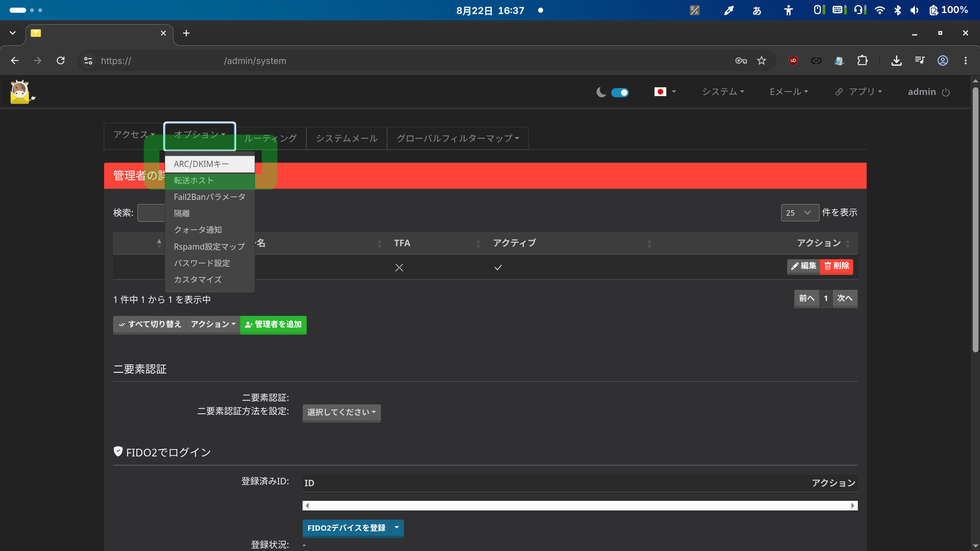Screen dimensions: 980x551
Task: Open the password manager key icon
Action: (741, 60)
